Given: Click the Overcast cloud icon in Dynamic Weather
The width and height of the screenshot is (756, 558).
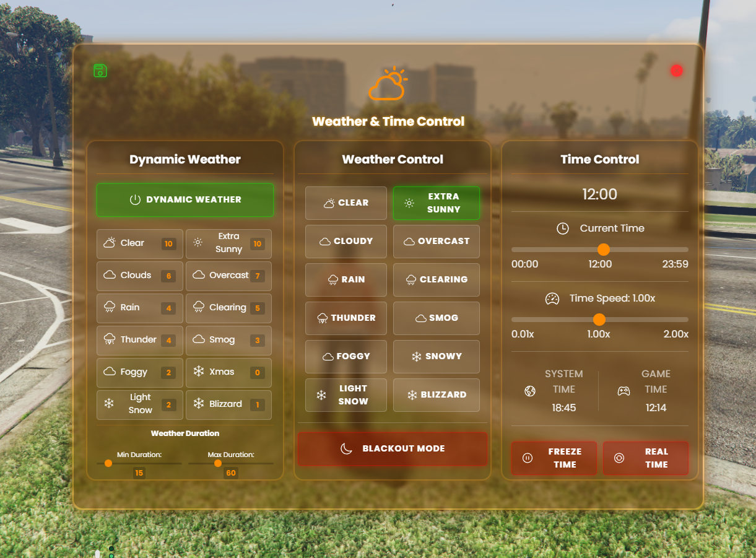Looking at the screenshot, I should point(199,275).
